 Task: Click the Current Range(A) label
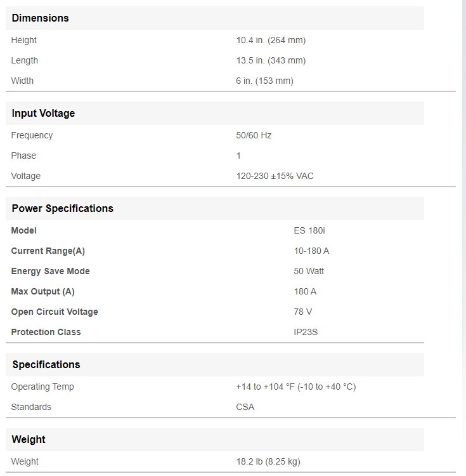pyautogui.click(x=48, y=251)
